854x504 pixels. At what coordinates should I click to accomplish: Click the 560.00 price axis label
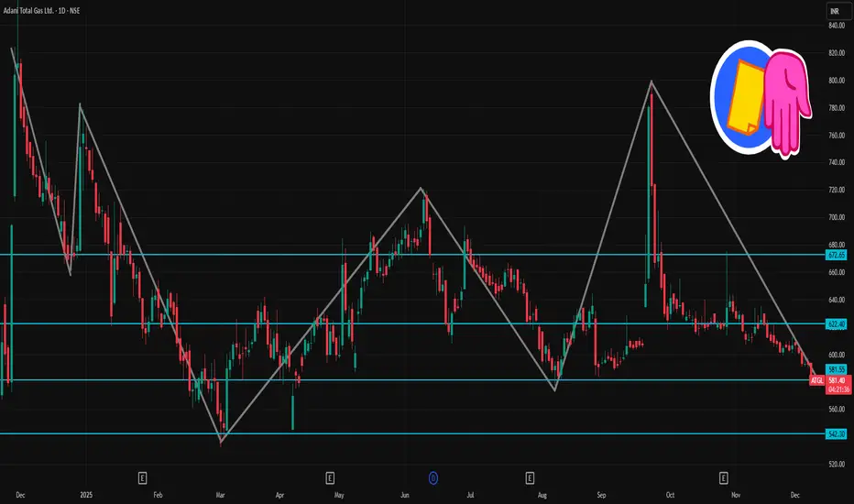pyautogui.click(x=836, y=410)
